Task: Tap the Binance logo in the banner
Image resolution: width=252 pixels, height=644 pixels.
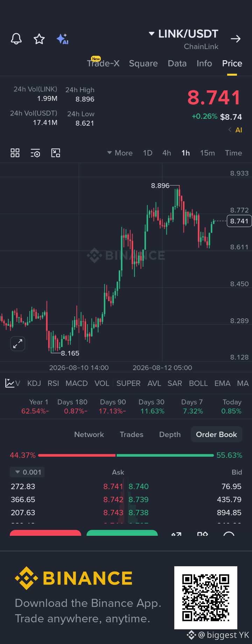Action: point(74,578)
